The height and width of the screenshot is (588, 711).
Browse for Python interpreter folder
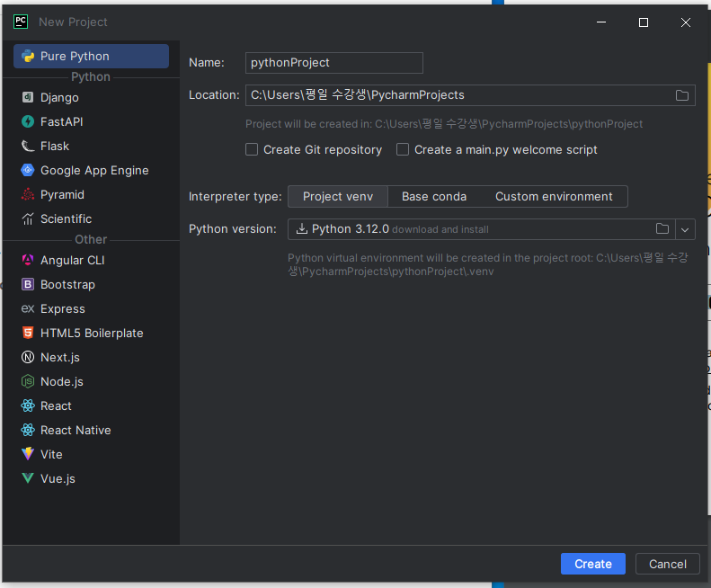[662, 229]
